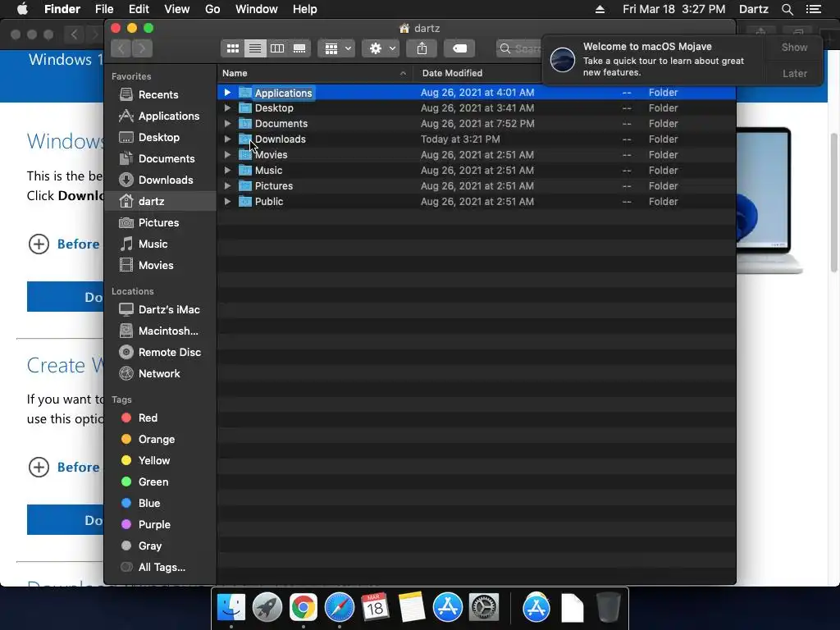Open System Preferences from the Dock
The width and height of the screenshot is (840, 630).
tap(484, 608)
